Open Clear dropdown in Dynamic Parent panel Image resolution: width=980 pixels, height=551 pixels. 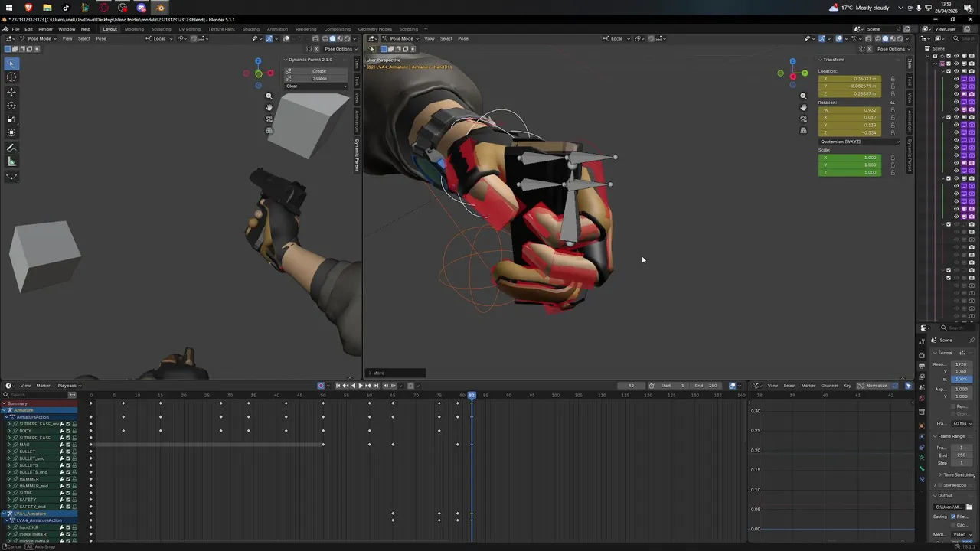tap(316, 86)
